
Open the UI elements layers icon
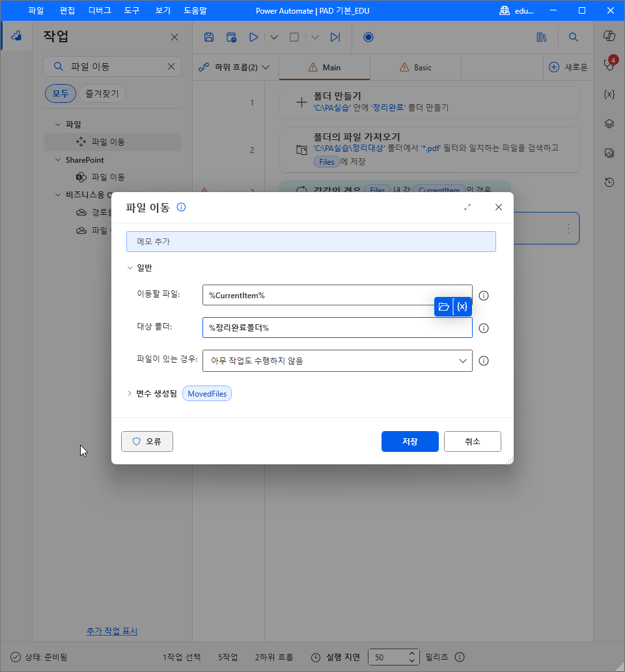(x=609, y=124)
